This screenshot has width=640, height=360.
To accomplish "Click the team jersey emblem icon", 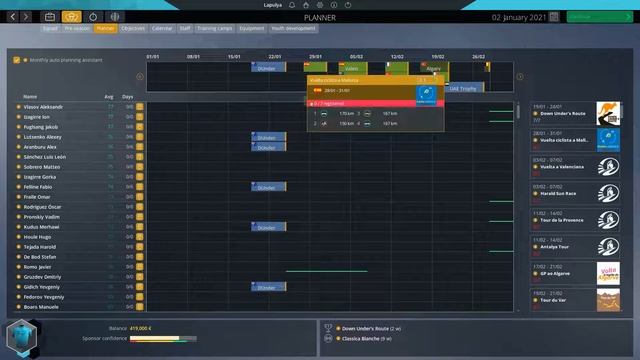I will pyautogui.click(x=22, y=337).
